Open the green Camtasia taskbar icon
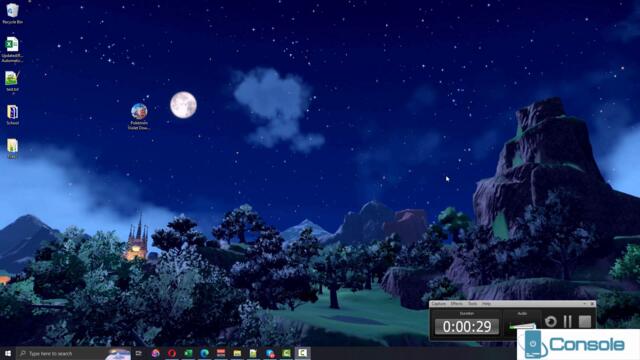This screenshot has height=360, width=640. pyautogui.click(x=286, y=353)
